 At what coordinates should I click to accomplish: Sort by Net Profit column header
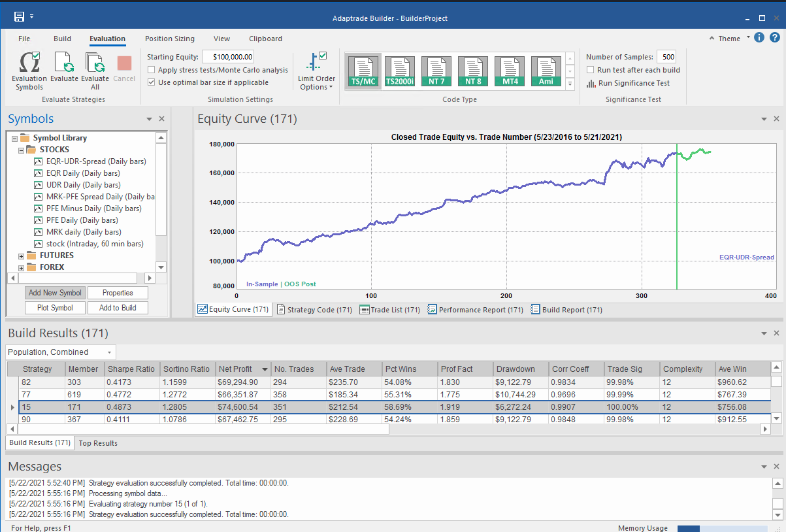[242, 369]
